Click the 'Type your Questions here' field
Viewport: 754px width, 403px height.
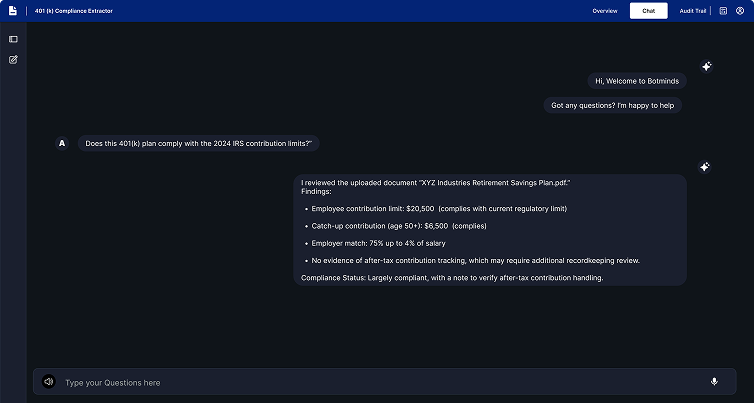click(380, 382)
